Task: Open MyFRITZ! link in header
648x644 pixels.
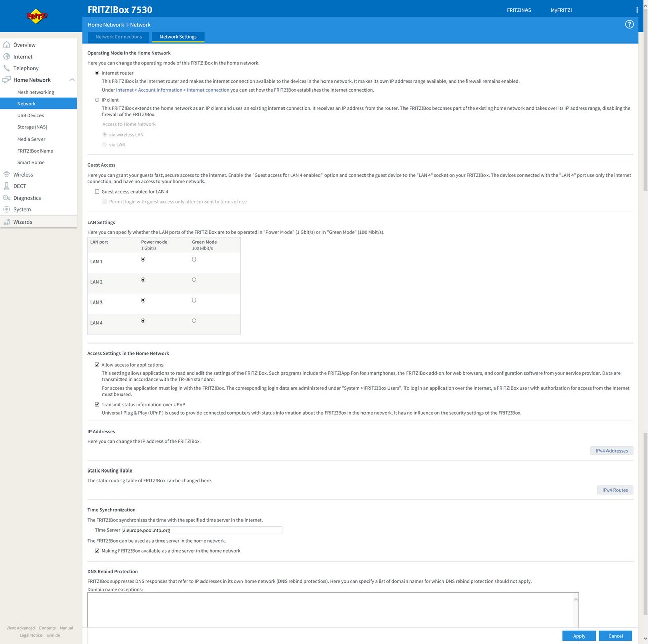Action: point(561,10)
